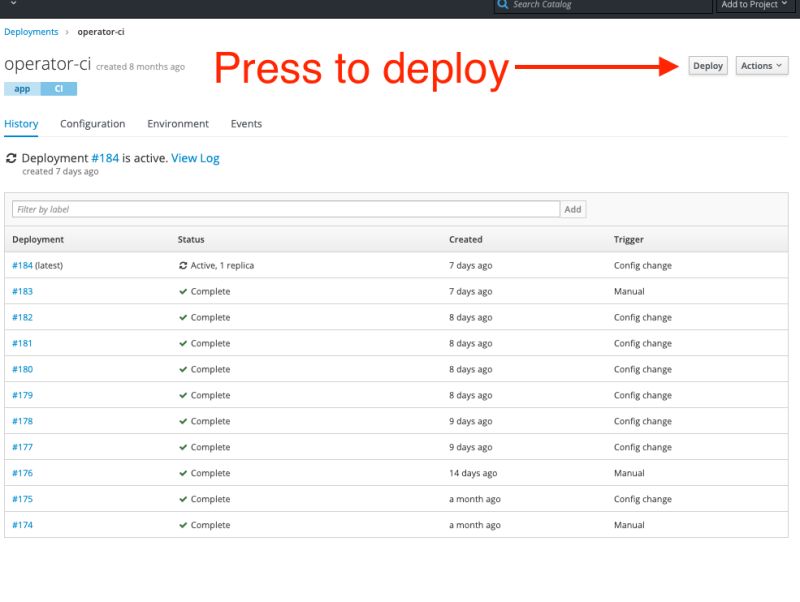Open deployment #177
800x602 pixels.
(22, 447)
